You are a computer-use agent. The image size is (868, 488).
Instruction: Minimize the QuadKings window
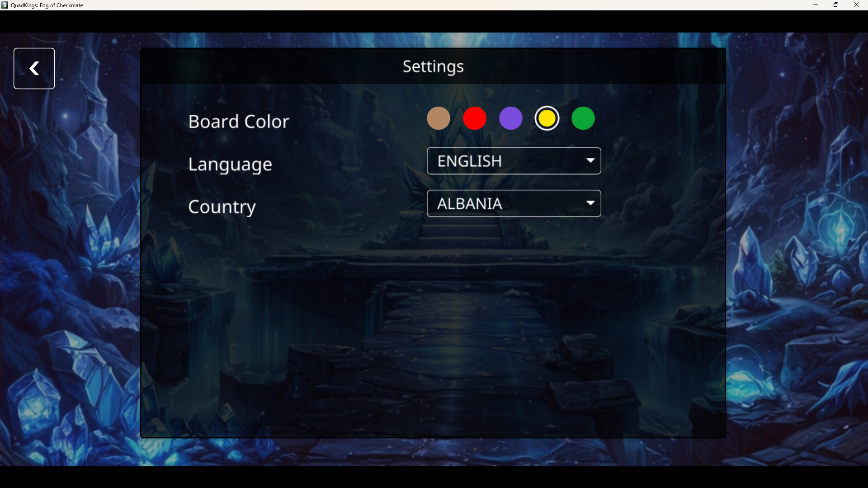(x=815, y=5)
